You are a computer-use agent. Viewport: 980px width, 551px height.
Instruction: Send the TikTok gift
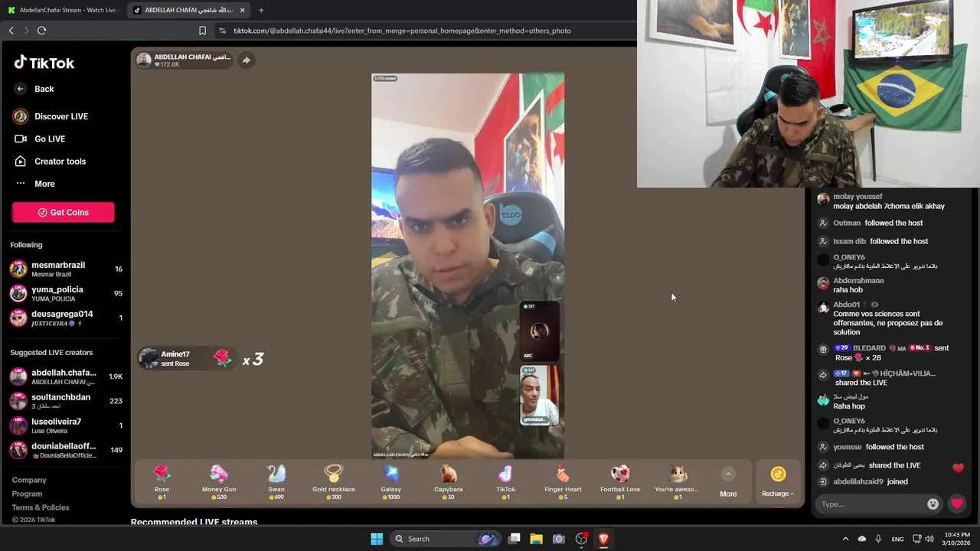click(506, 482)
